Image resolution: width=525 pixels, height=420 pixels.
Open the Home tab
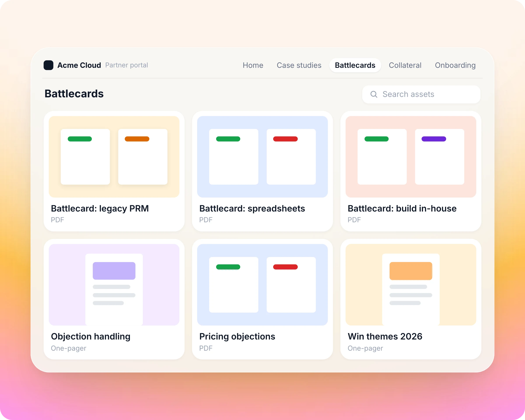coord(253,65)
